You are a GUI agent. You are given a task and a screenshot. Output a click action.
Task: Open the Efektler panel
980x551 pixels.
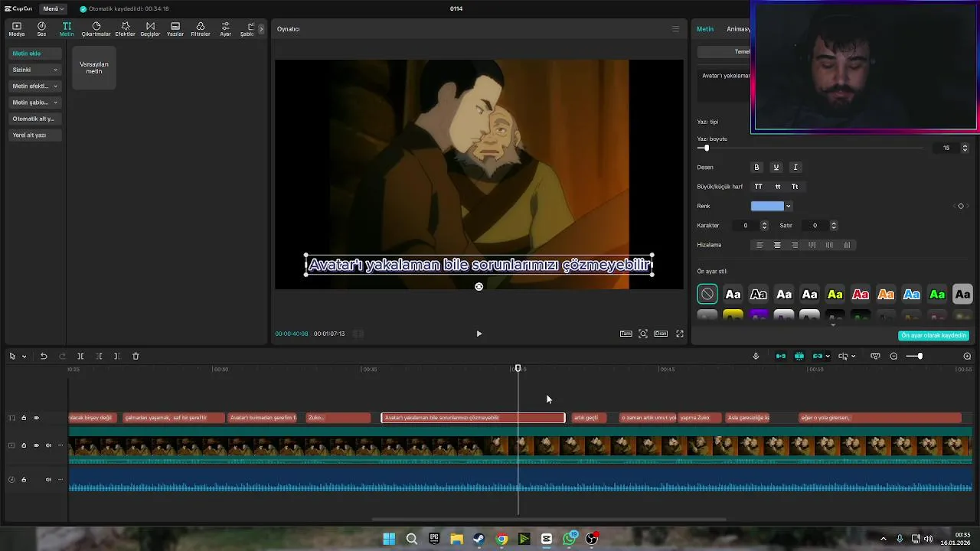(125, 29)
